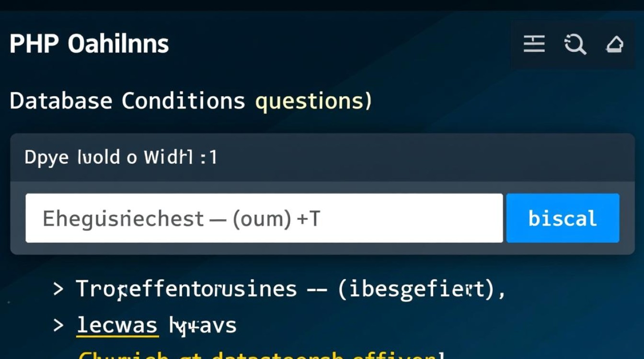Screen dimensions: 644x359
Task: Click the (ibesgefiert) text in the first row
Action: coord(416,289)
